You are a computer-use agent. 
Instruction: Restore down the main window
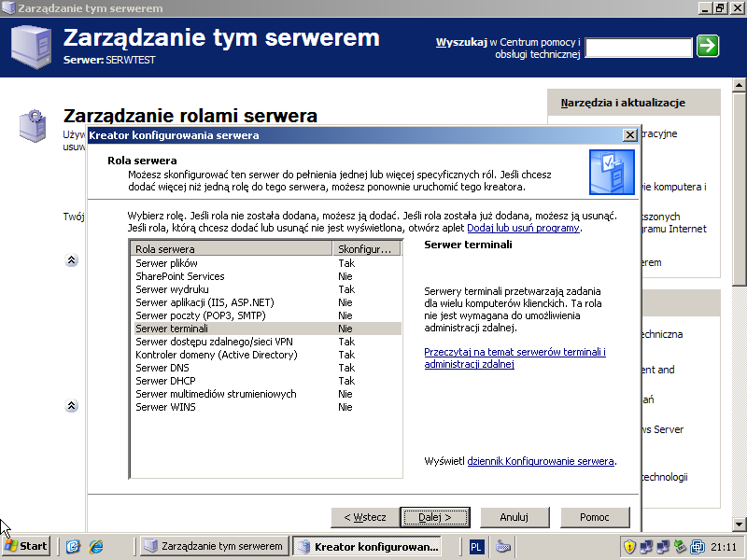[721, 8]
